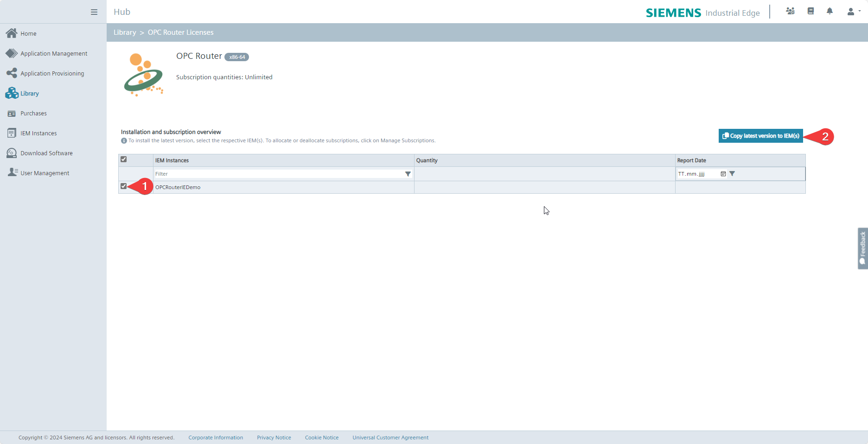Click Copy latest version to IEM(s) button
Viewport: 868px width, 444px height.
tap(760, 136)
